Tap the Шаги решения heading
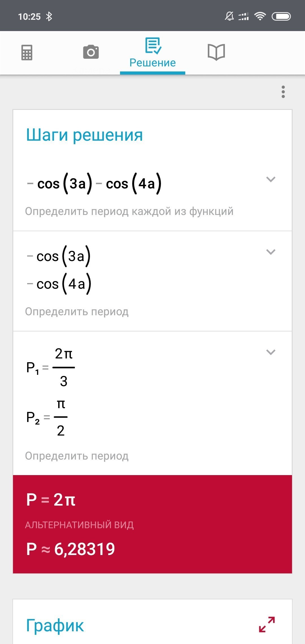 (x=84, y=135)
